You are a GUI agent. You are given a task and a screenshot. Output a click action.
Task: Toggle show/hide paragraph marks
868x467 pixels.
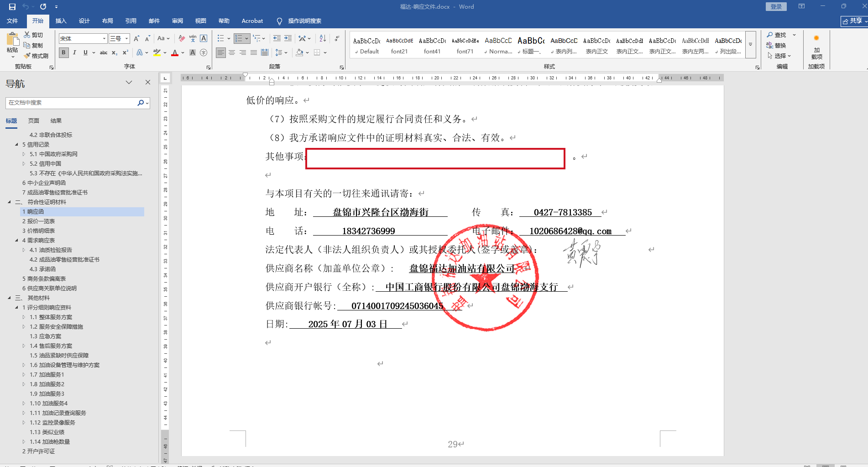pyautogui.click(x=337, y=39)
